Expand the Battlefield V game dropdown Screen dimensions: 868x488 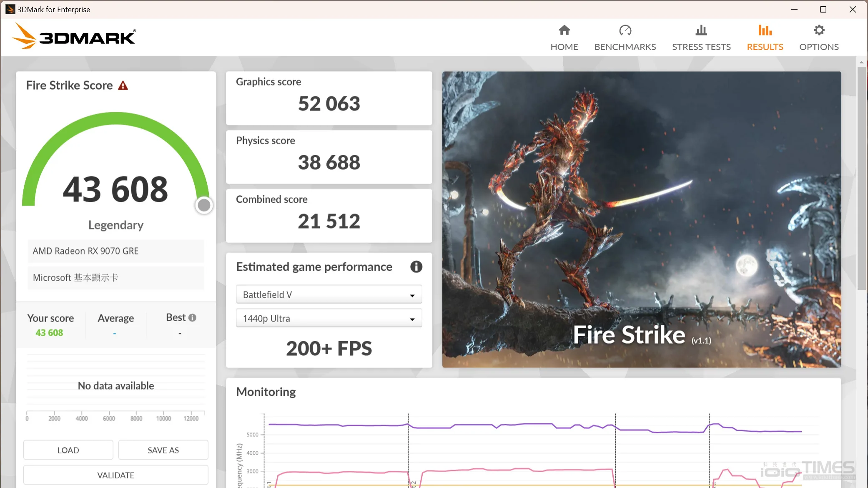pos(329,294)
